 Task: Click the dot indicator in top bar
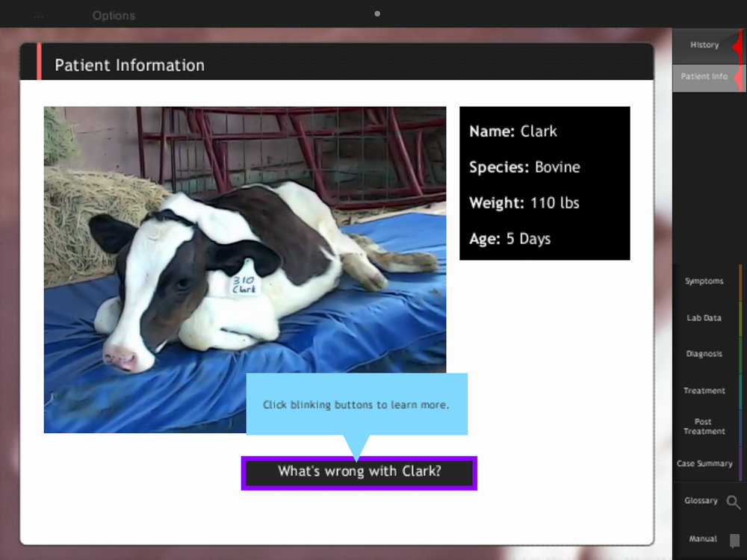point(377,13)
